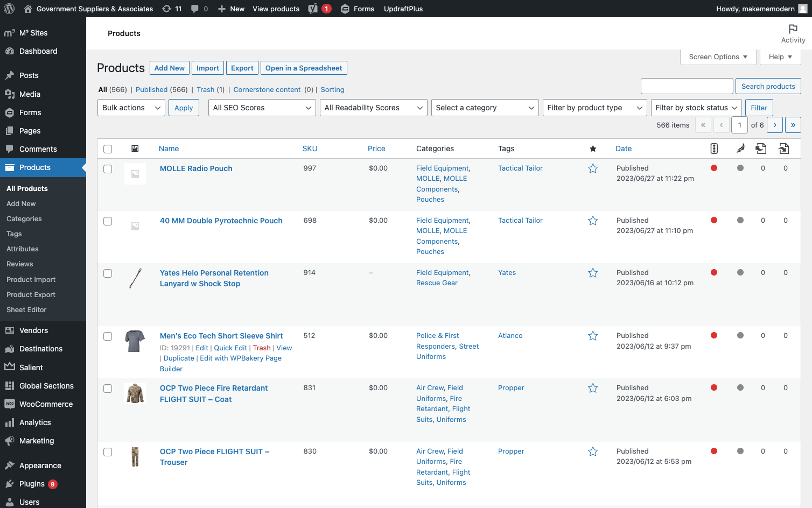
Task: Toggle featured star for Yates Helo Lanyard
Action: pos(593,273)
